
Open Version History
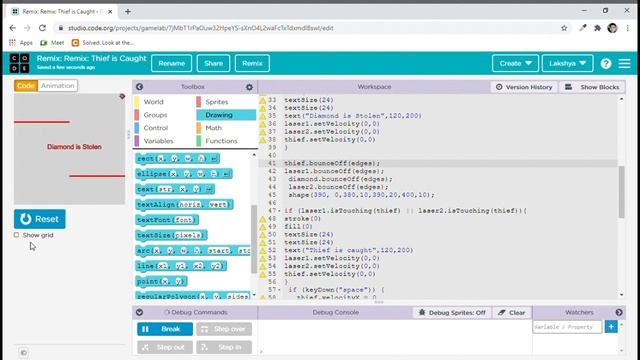[524, 87]
